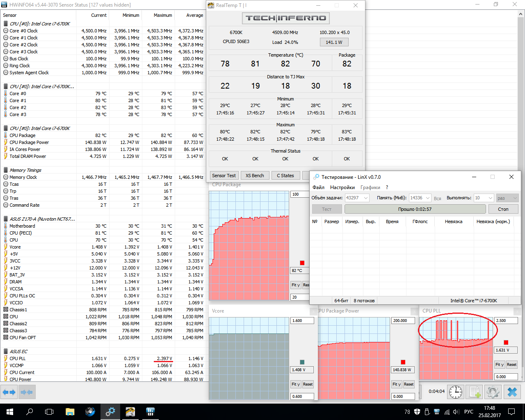Open the Action Center notification icon

pyautogui.click(x=511, y=412)
